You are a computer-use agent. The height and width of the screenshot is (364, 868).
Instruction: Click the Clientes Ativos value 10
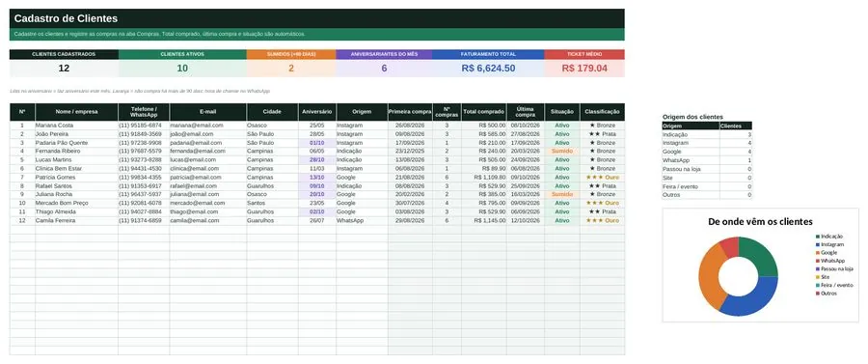[182, 69]
